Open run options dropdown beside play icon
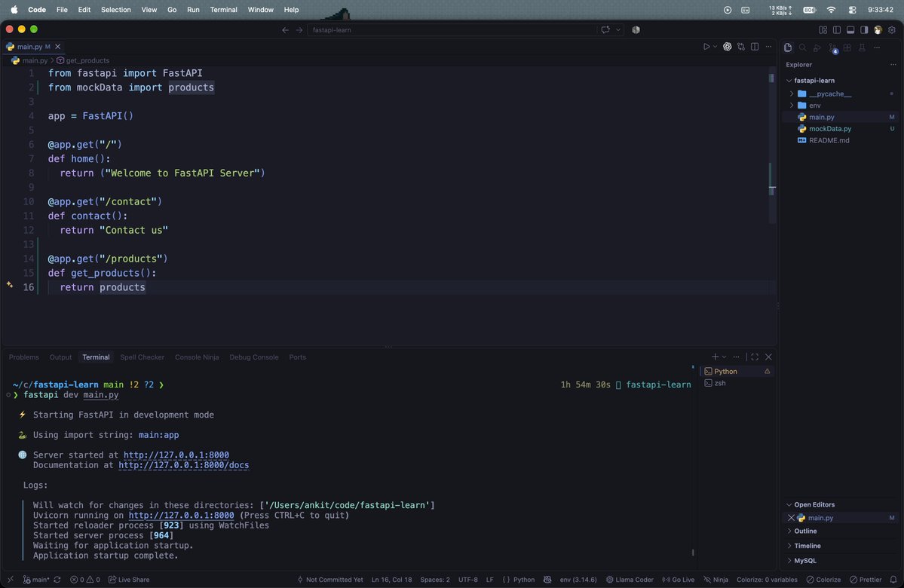 coord(715,47)
